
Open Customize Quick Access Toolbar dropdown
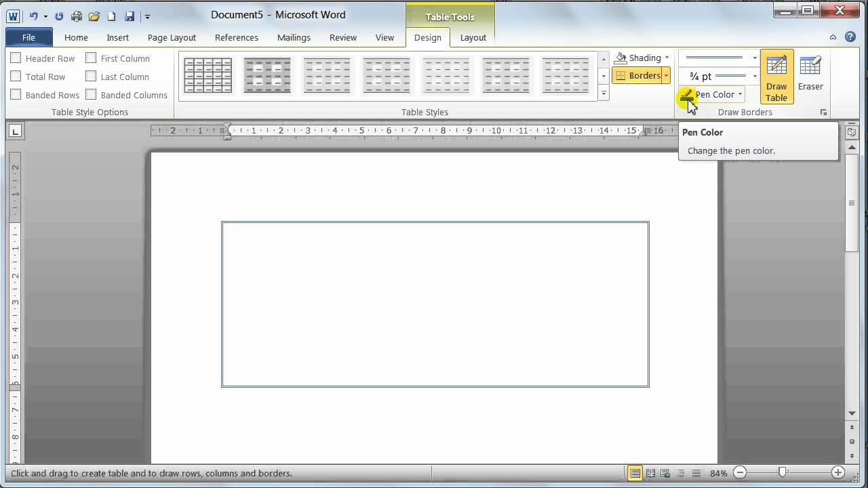point(147,16)
